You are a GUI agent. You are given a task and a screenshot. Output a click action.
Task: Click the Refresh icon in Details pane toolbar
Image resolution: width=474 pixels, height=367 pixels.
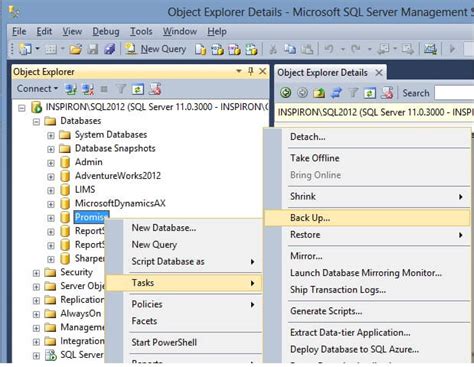[x=370, y=93]
